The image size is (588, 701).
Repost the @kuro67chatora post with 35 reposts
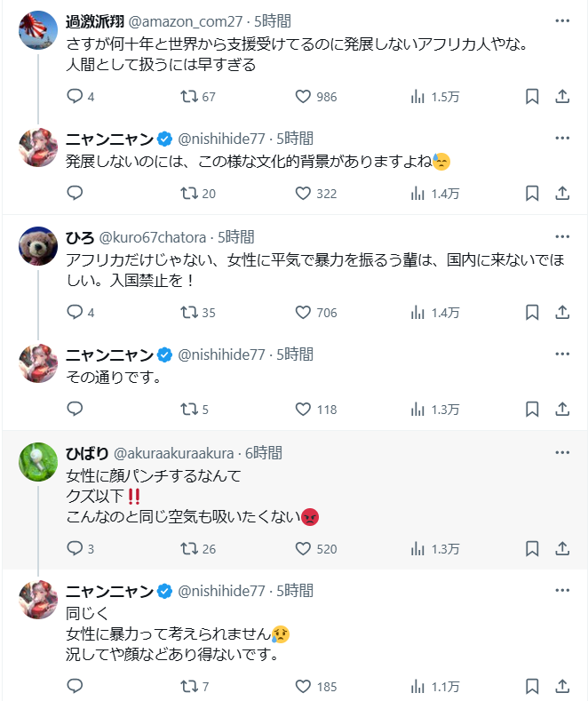click(189, 313)
